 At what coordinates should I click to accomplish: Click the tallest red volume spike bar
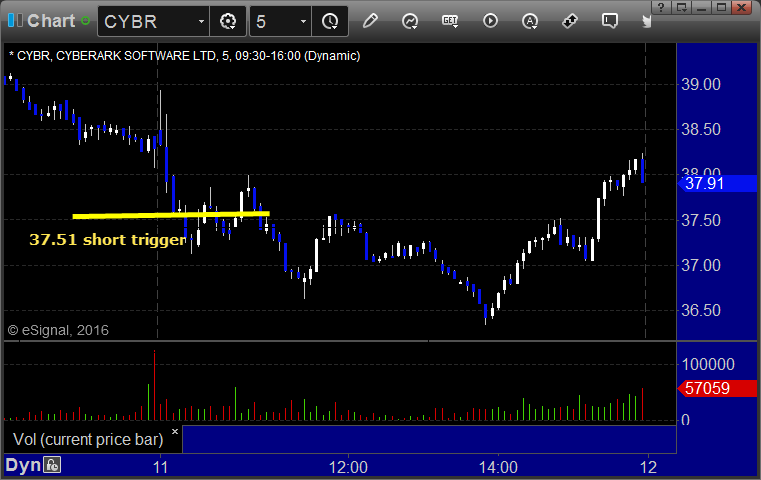154,385
